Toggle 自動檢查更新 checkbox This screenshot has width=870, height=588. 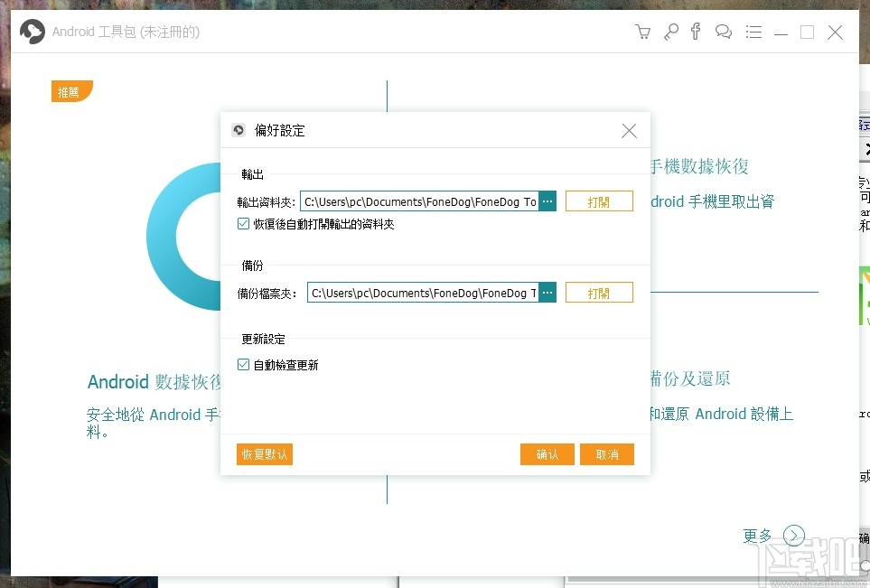point(243,364)
